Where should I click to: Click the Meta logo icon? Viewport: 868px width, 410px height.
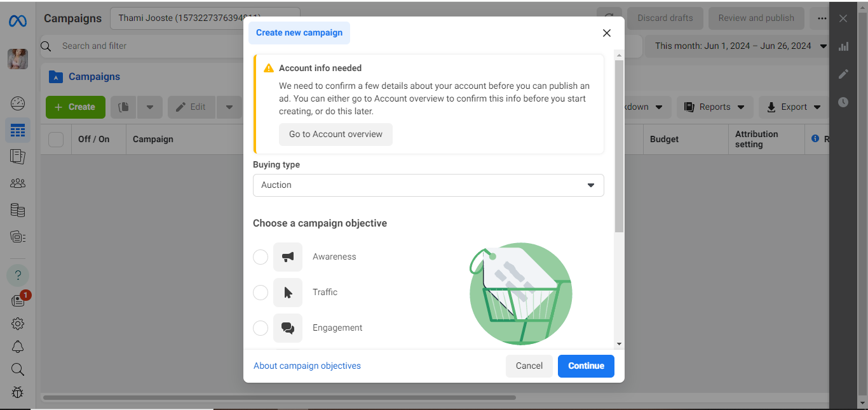point(18,21)
